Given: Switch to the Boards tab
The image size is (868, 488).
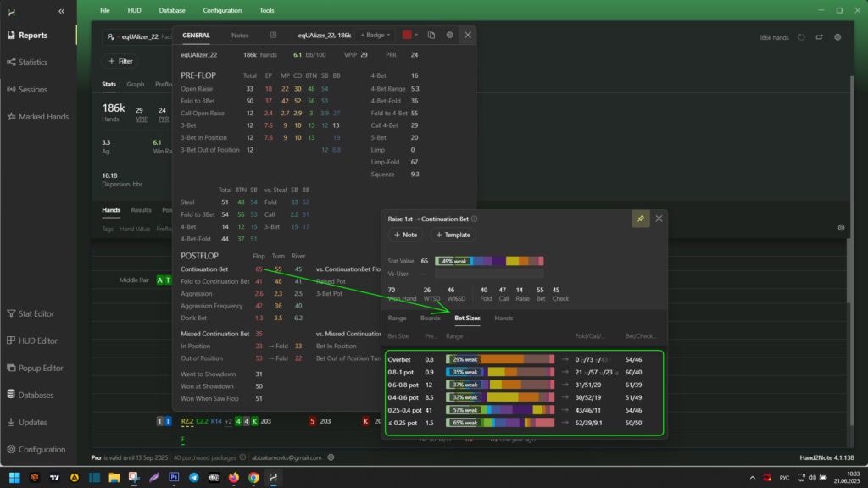Looking at the screenshot, I should coord(430,319).
